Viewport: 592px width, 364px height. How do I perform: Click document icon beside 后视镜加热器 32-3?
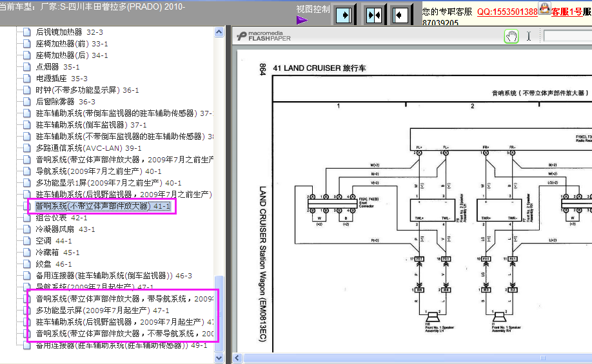[x=27, y=32]
